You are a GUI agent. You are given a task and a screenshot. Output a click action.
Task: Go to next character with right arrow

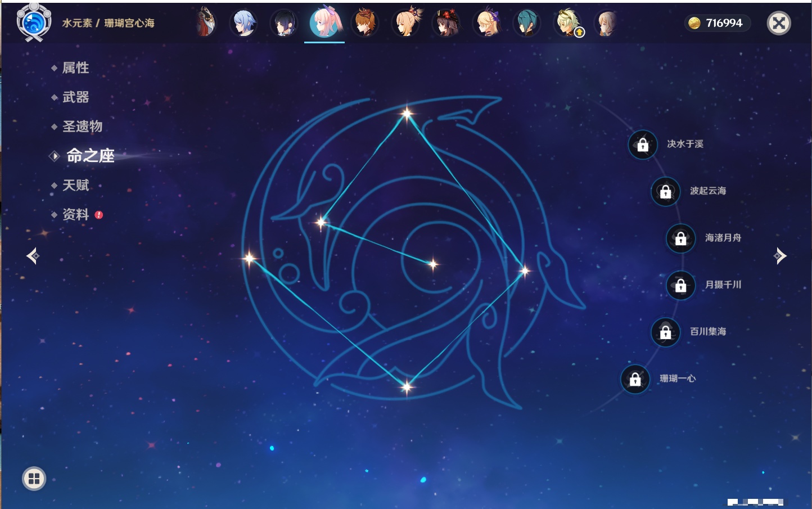tap(780, 256)
